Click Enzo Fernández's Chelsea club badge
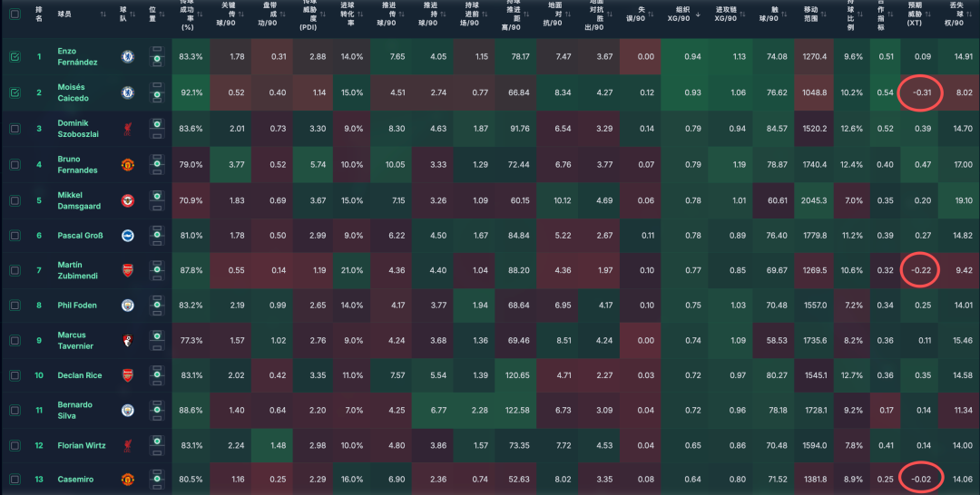Image resolution: width=980 pixels, height=495 pixels. pyautogui.click(x=128, y=57)
